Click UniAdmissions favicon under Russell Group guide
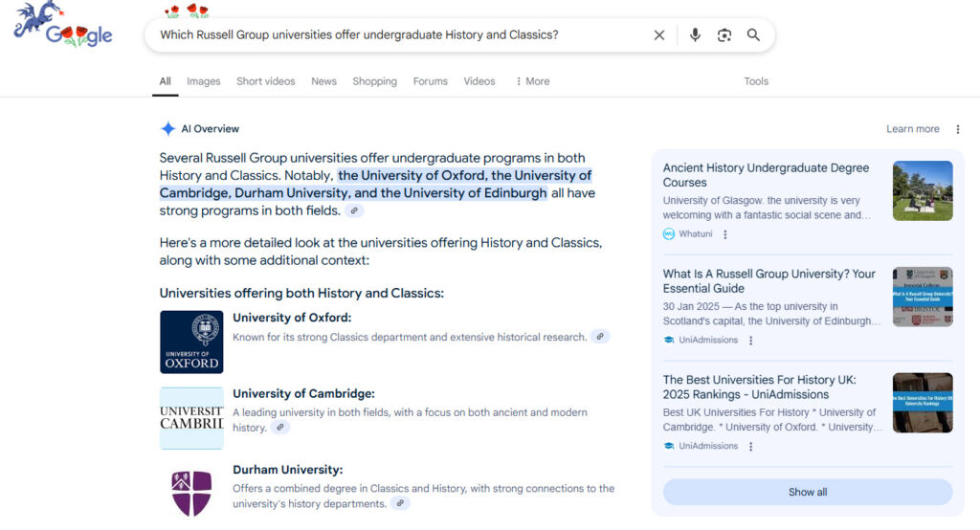Image resolution: width=980 pixels, height=530 pixels. 669,340
